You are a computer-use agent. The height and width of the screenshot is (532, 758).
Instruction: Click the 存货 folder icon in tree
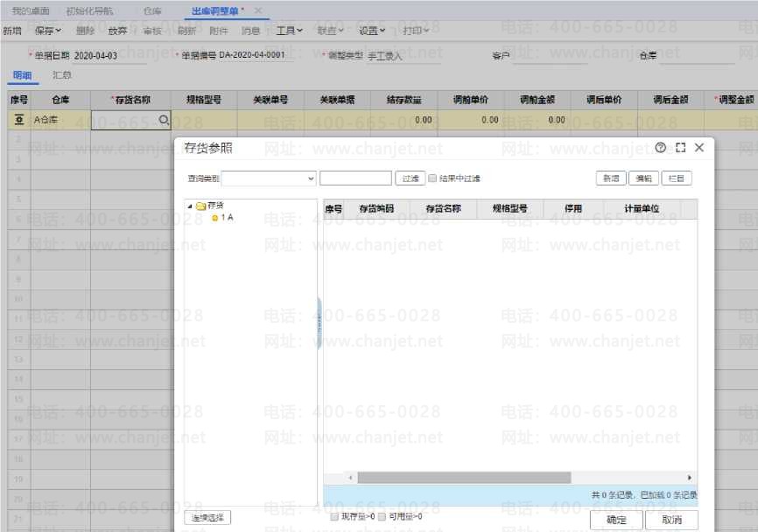click(x=200, y=206)
